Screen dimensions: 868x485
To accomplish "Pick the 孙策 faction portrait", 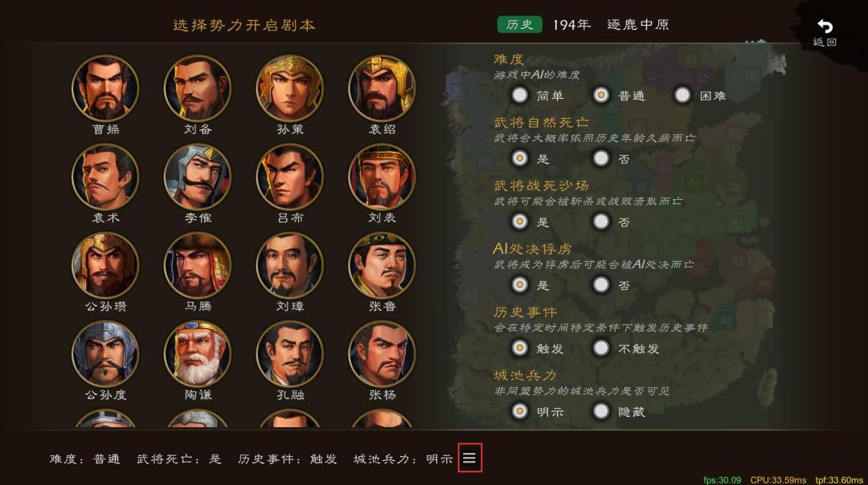I will click(289, 88).
